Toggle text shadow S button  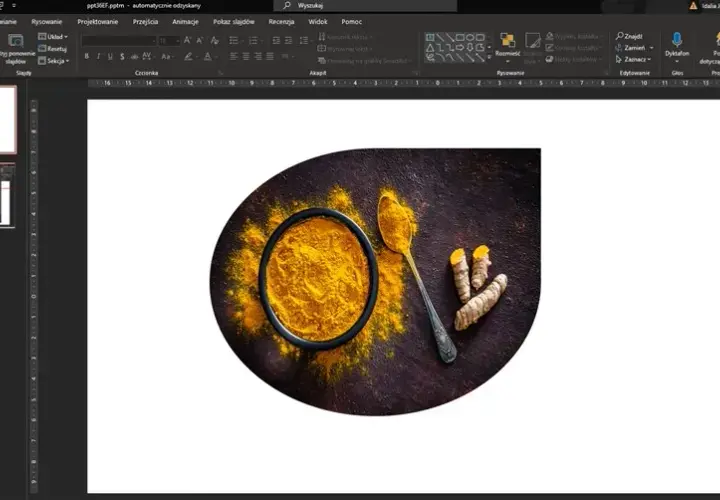[122, 56]
